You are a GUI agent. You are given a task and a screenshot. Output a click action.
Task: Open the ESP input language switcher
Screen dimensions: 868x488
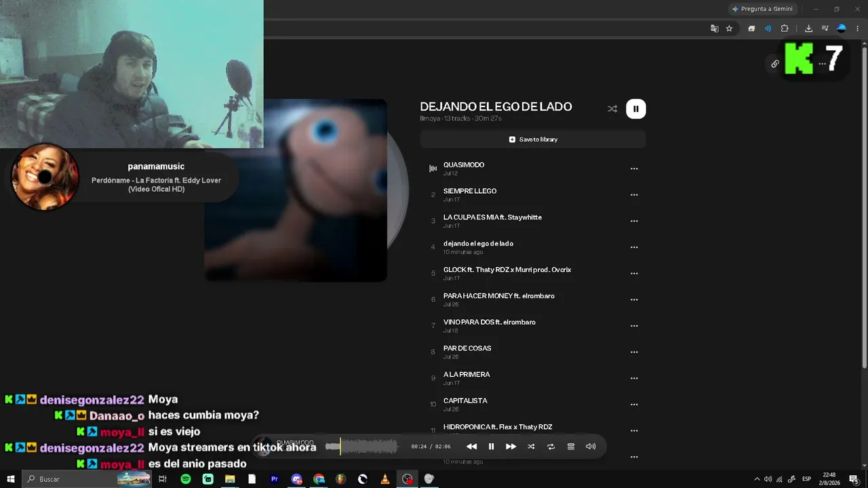pyautogui.click(x=807, y=479)
